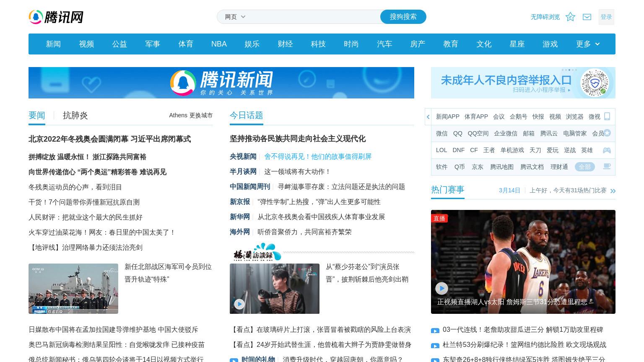644x362 pixels.
Task: Open 汽车 in the navigation bar
Action: click(x=385, y=44)
